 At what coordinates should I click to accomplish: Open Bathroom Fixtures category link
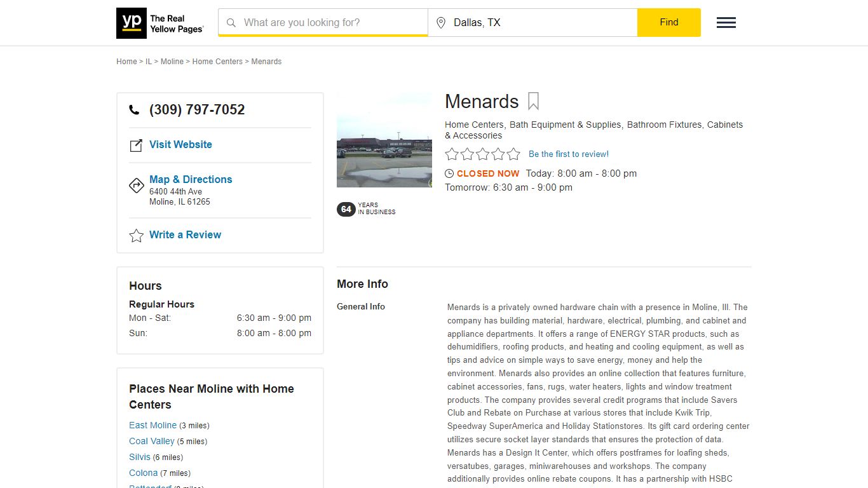[x=665, y=125]
